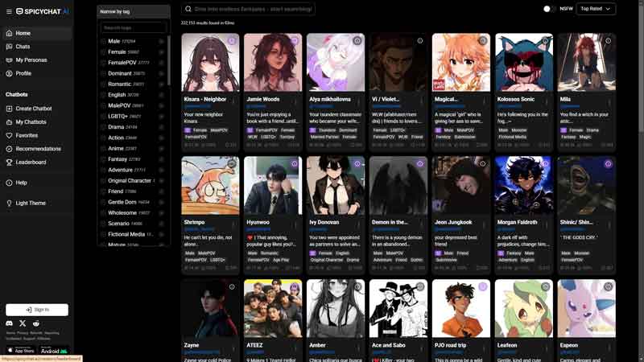Switch to Light Theme

[37, 204]
